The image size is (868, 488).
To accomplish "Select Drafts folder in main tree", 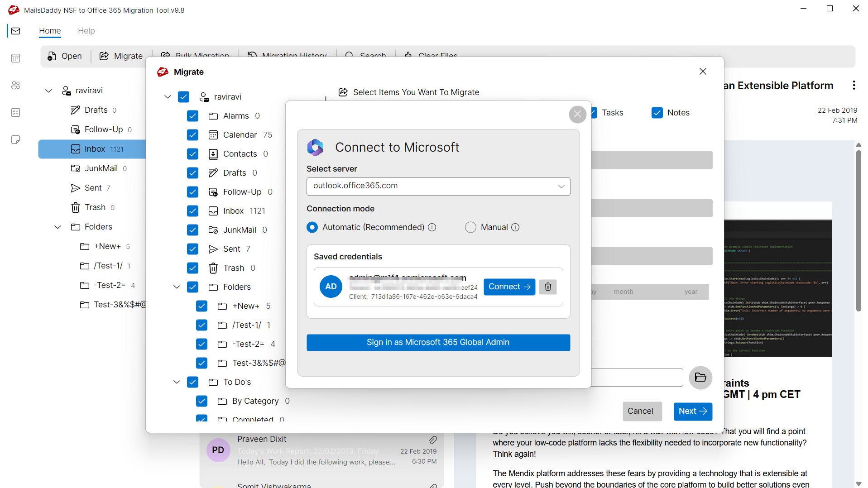I will click(94, 110).
